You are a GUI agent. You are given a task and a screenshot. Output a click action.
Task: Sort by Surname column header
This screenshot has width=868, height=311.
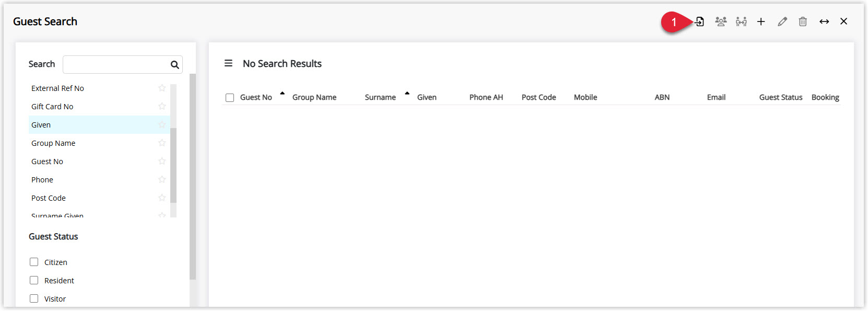click(x=380, y=97)
